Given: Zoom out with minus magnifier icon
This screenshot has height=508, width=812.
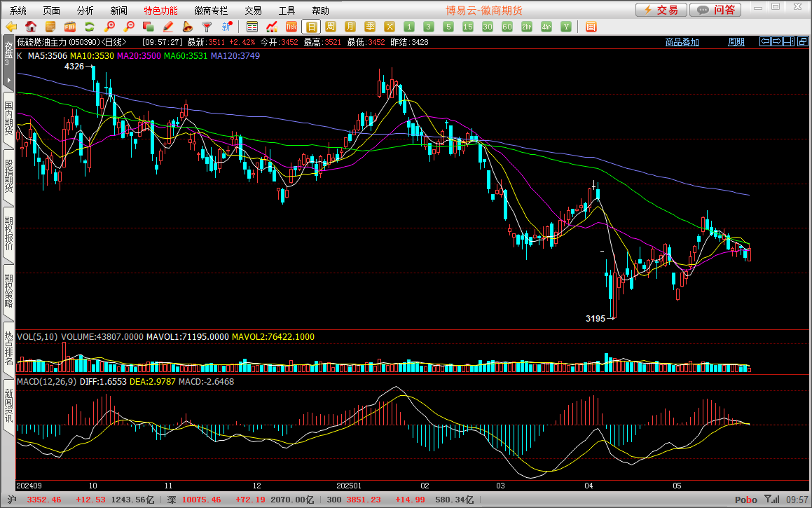Looking at the screenshot, I should tap(129, 27).
